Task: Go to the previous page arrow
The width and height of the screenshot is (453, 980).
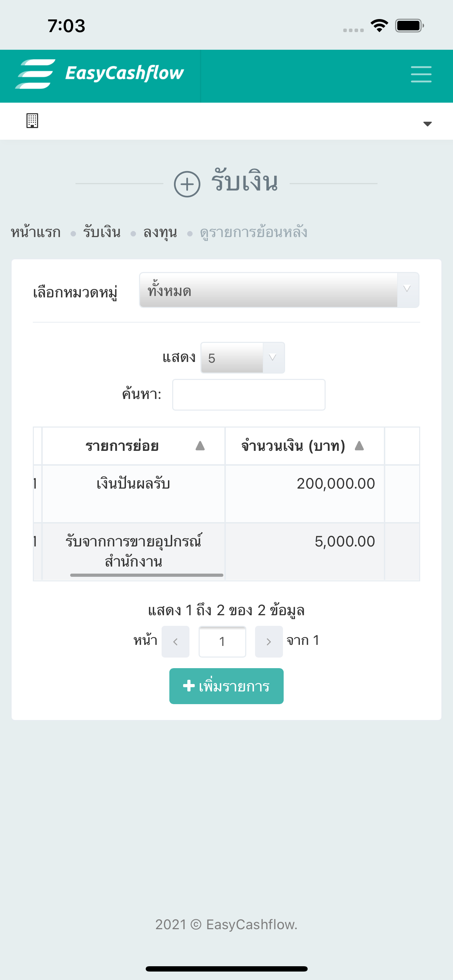Action: [x=175, y=642]
